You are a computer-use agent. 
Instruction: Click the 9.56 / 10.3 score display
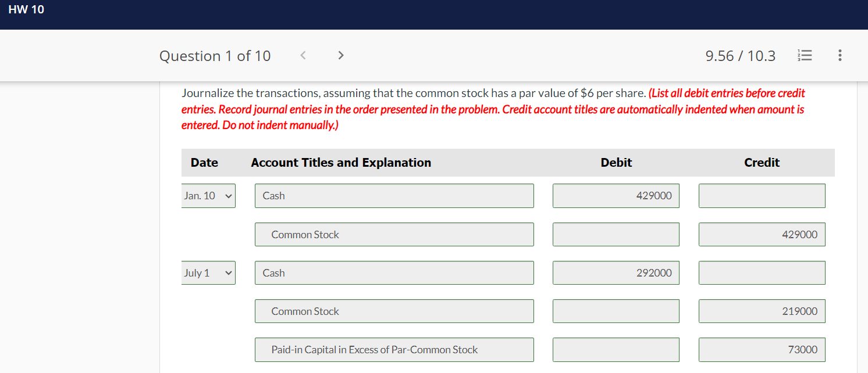pyautogui.click(x=740, y=55)
